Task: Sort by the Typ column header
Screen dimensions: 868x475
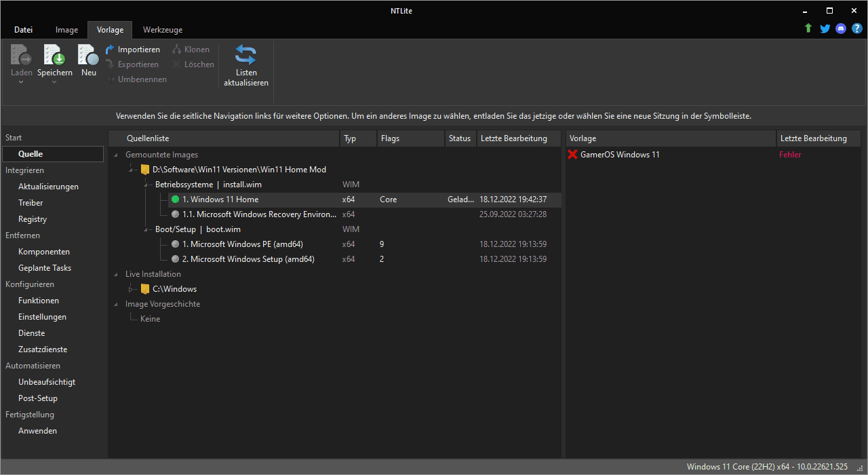Action: tap(358, 138)
